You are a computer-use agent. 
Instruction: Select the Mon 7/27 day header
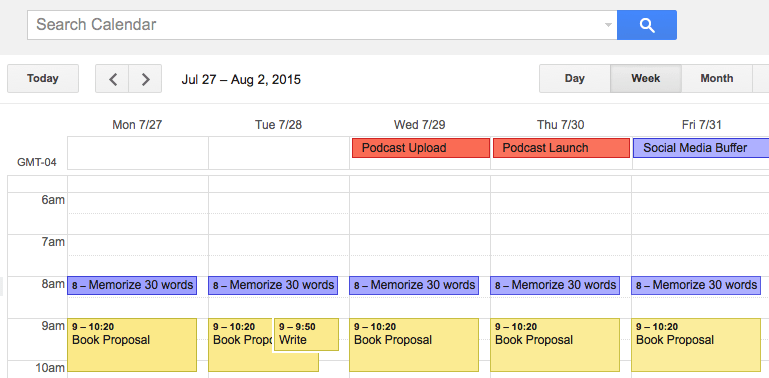(x=137, y=125)
